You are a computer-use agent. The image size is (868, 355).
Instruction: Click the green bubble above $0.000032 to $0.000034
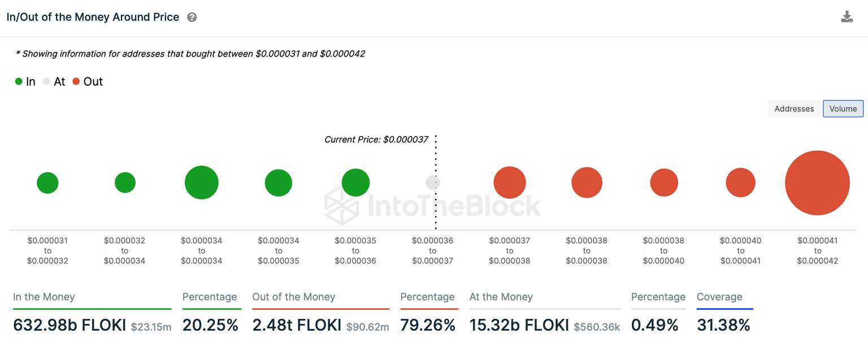pyautogui.click(x=125, y=182)
